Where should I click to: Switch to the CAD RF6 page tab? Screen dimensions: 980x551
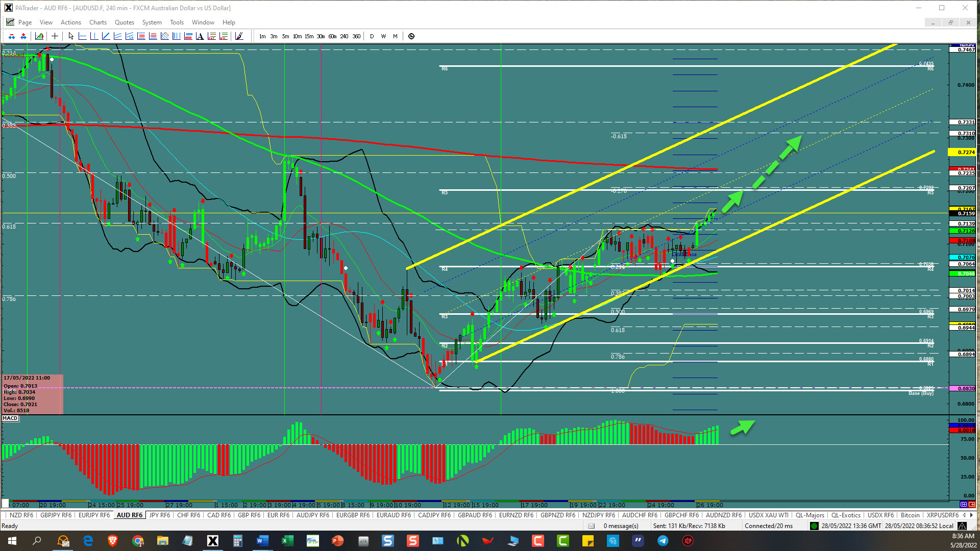pos(219,515)
